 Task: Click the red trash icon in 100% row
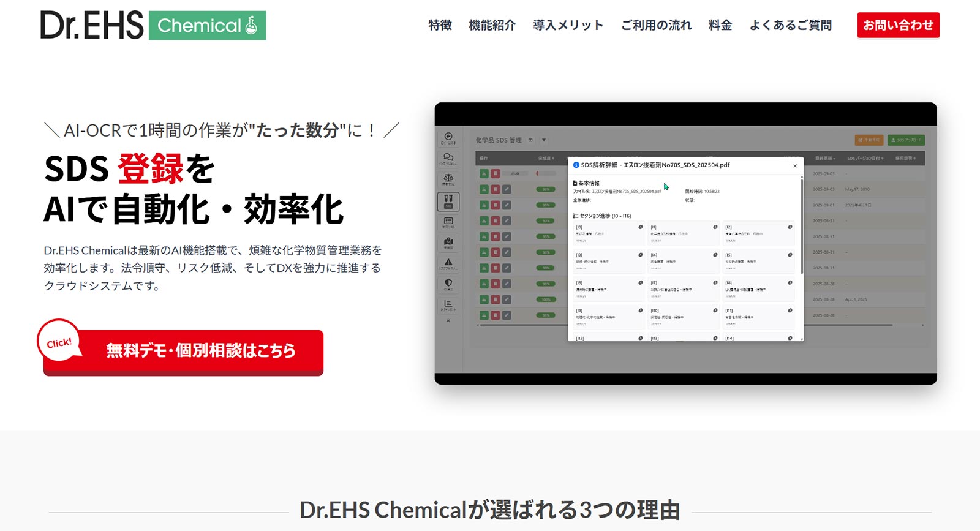point(495,299)
